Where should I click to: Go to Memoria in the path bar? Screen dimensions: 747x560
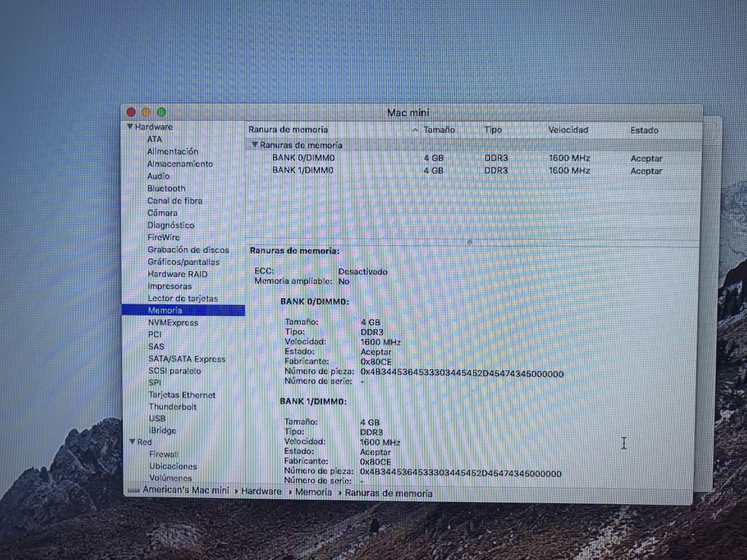pyautogui.click(x=313, y=492)
